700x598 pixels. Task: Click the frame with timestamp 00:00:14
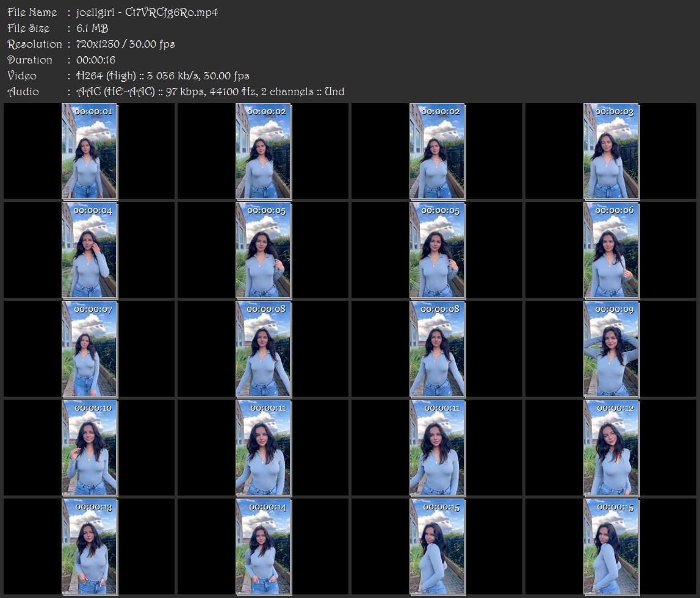(264, 547)
